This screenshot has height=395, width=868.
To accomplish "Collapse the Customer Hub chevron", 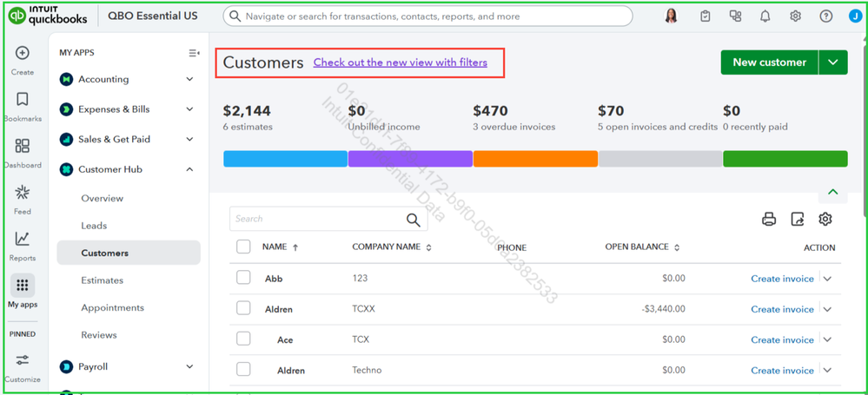I will 190,169.
